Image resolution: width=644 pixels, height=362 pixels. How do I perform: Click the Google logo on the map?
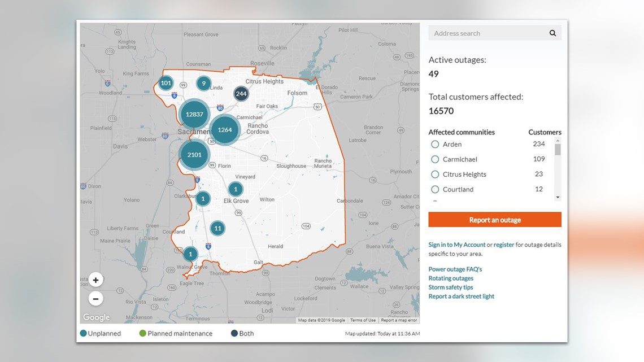(96, 317)
